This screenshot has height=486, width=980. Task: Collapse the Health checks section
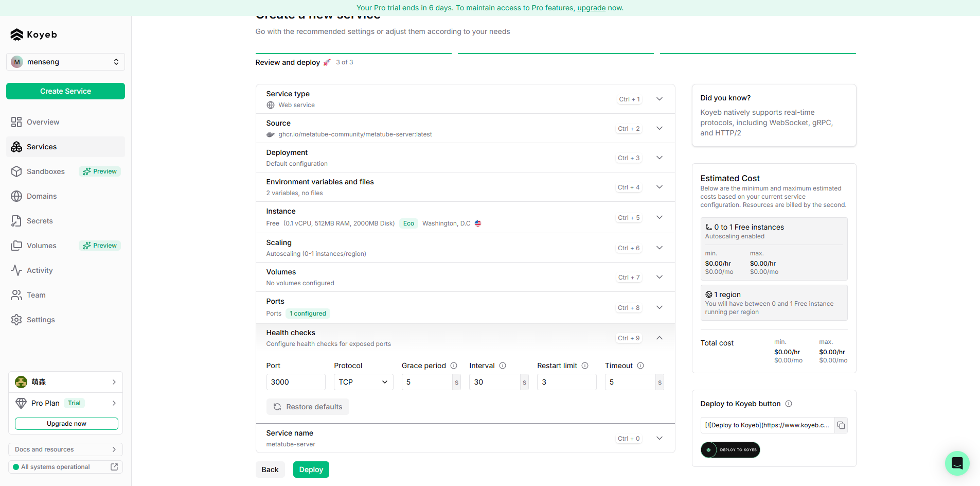click(659, 338)
